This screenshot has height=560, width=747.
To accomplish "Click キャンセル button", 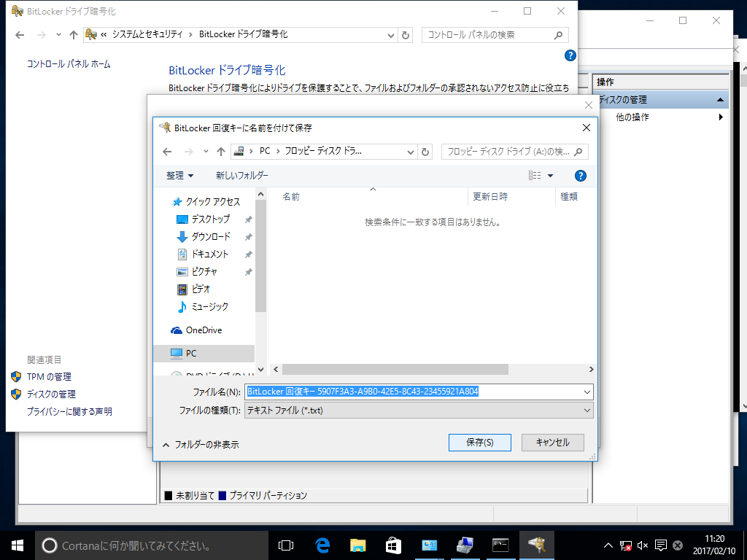I will pyautogui.click(x=553, y=443).
